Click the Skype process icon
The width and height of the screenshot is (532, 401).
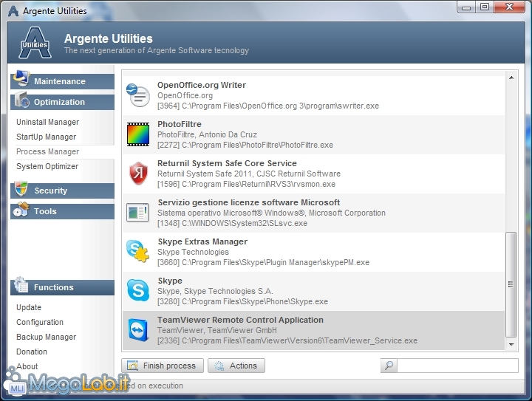pos(138,290)
